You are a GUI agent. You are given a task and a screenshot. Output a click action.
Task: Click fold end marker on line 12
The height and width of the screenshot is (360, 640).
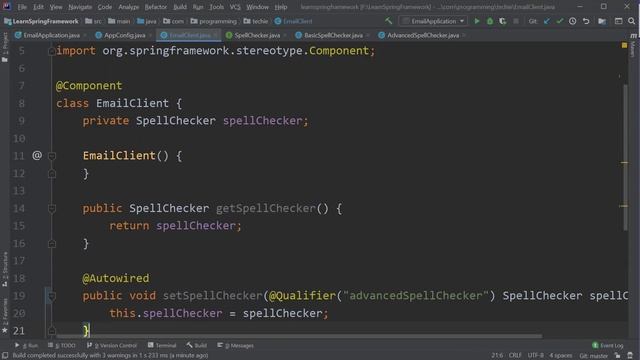coord(52,173)
